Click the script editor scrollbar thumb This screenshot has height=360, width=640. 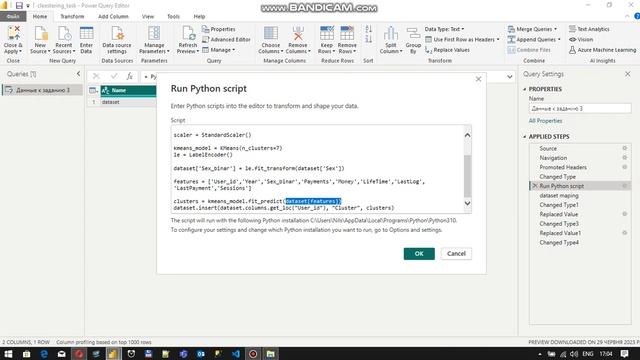[467, 176]
